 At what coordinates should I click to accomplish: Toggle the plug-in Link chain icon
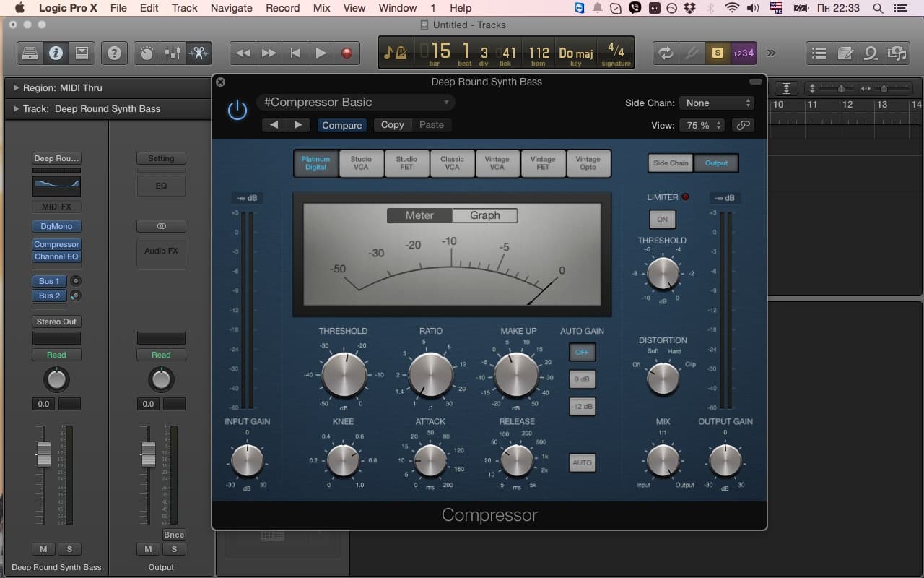pyautogui.click(x=742, y=125)
